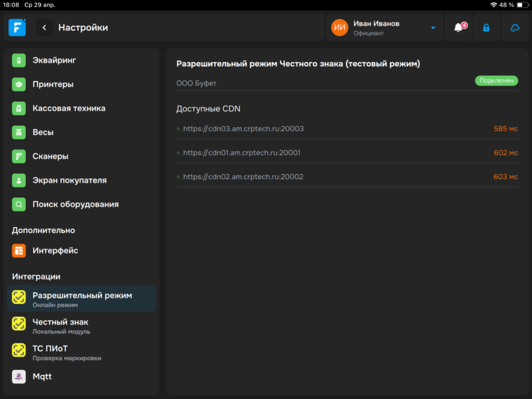Viewport: 532px width, 399px height.
Task: Open the Mqtt integration settings
Action: [x=81, y=377]
